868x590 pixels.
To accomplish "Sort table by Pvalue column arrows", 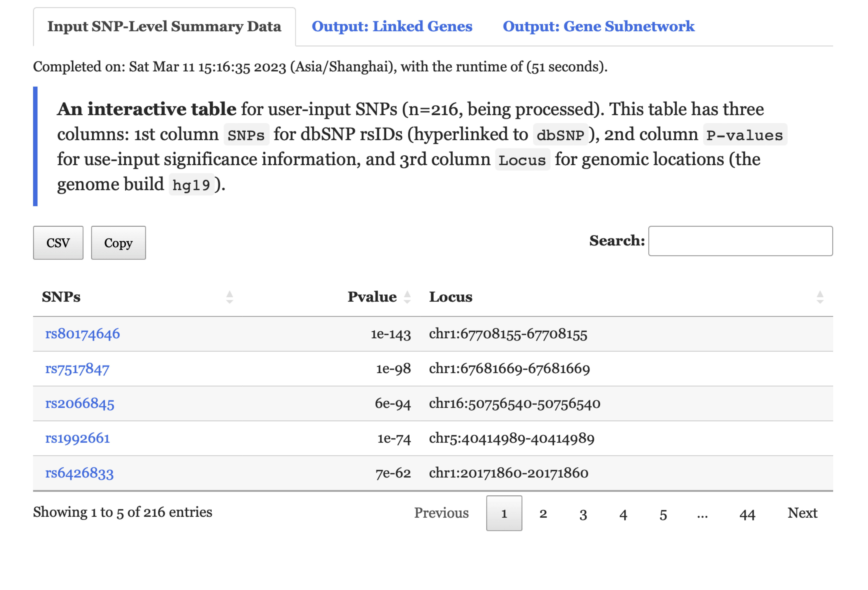I will (x=407, y=297).
